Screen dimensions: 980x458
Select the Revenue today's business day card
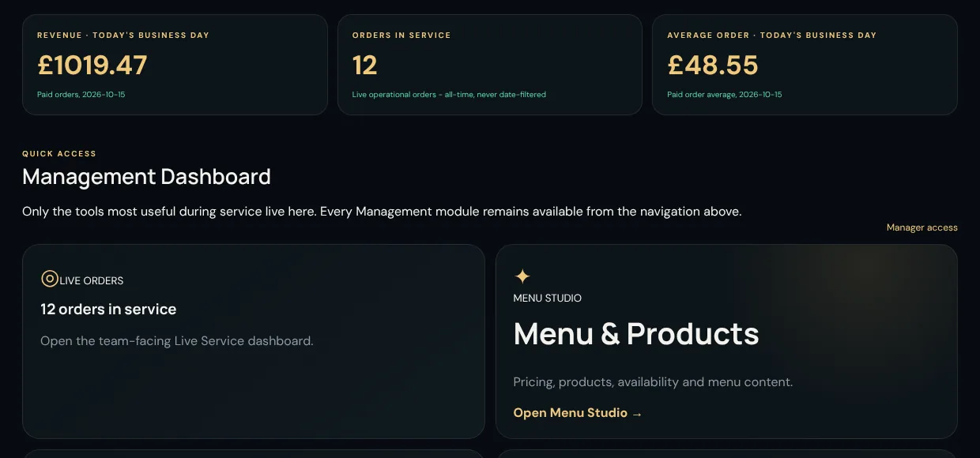(175, 65)
